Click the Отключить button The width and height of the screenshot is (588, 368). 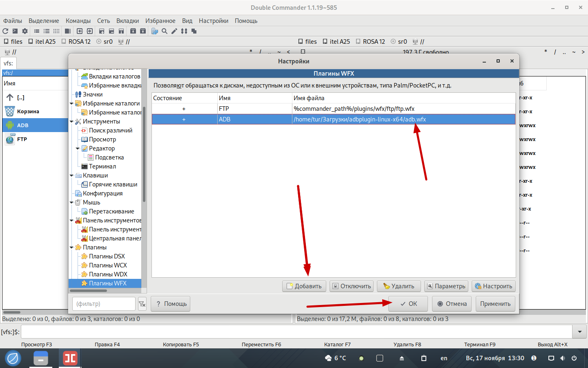tap(352, 286)
